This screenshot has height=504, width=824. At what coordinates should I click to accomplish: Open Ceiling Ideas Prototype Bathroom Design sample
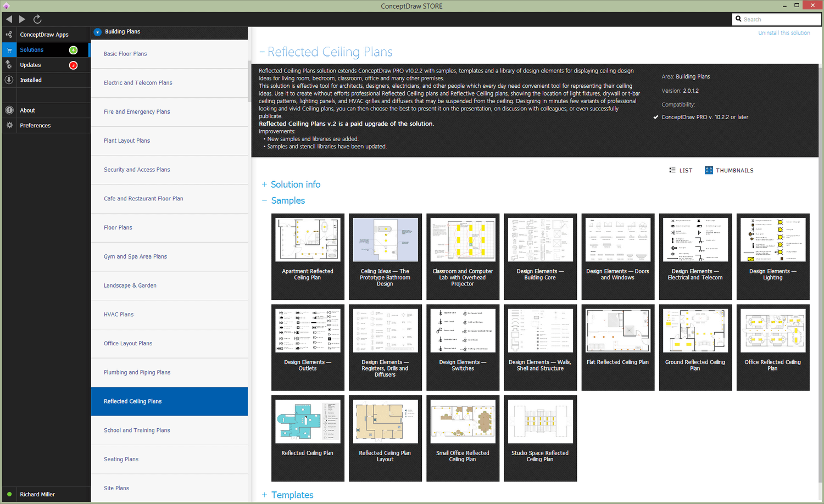(385, 256)
